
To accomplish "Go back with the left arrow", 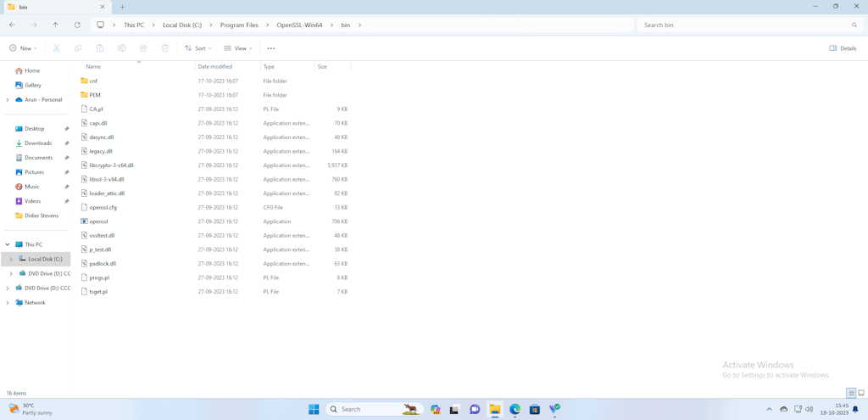I will (12, 25).
